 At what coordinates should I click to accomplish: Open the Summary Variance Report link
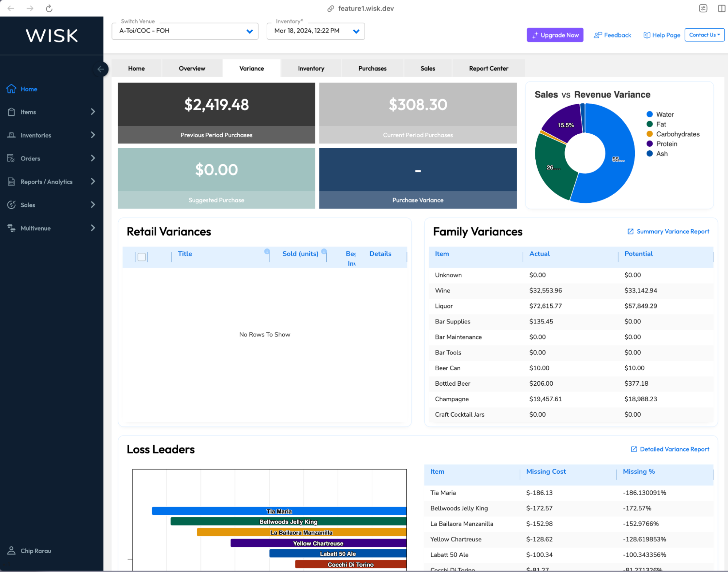(x=668, y=231)
